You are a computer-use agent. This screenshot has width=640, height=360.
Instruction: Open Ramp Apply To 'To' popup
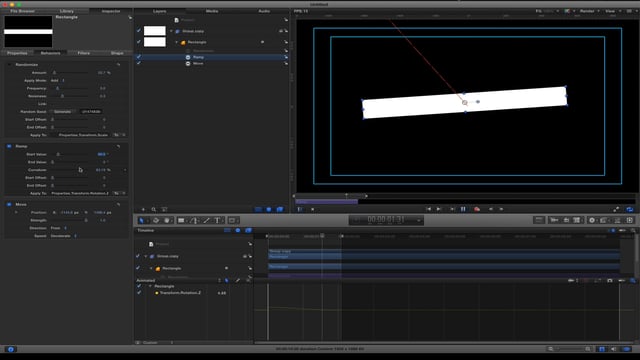click(x=119, y=193)
